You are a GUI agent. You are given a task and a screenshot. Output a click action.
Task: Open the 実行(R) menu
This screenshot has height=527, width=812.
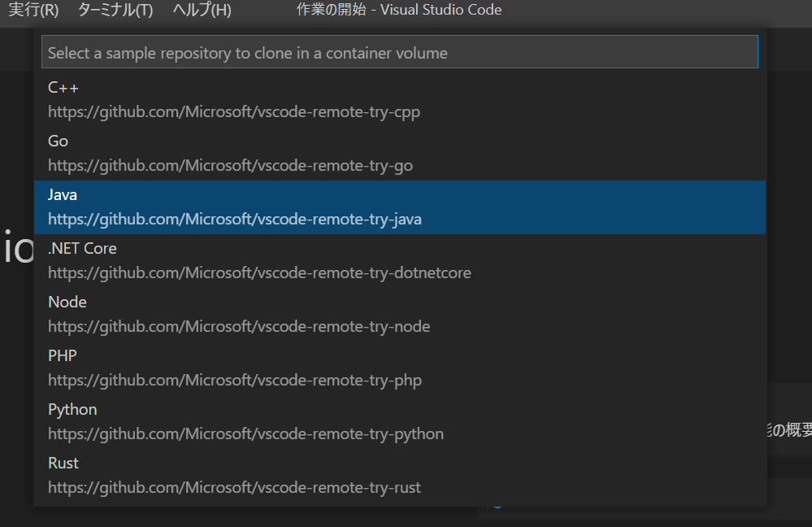point(33,10)
